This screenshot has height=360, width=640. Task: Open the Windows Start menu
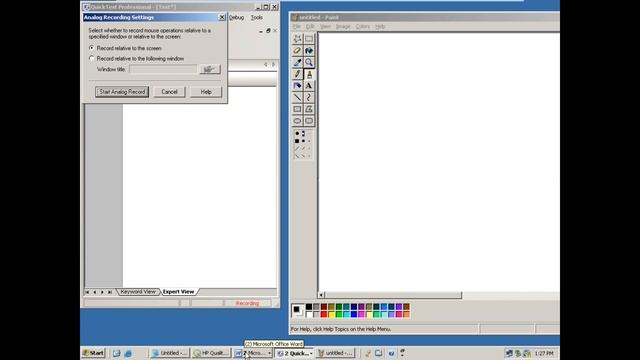pos(94,353)
